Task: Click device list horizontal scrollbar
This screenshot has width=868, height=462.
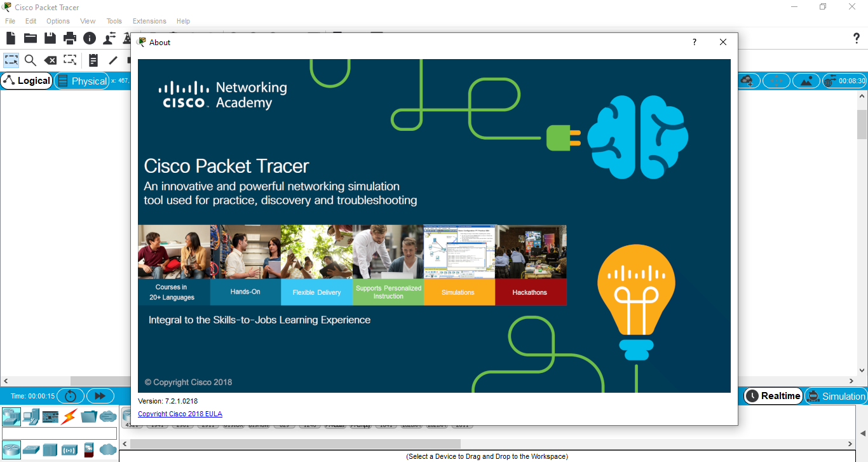Action: [295, 444]
